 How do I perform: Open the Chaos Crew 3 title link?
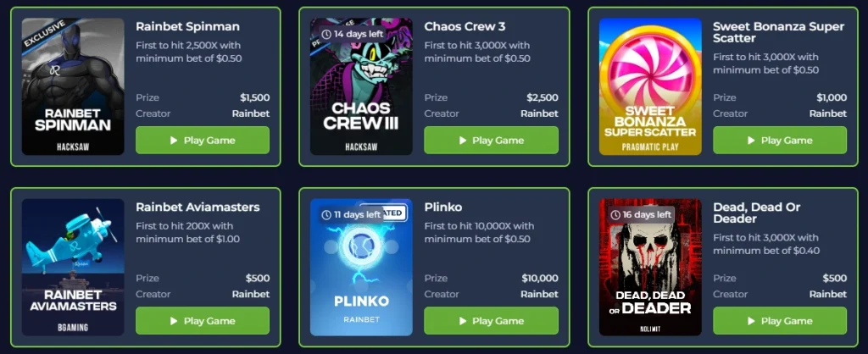click(x=465, y=26)
